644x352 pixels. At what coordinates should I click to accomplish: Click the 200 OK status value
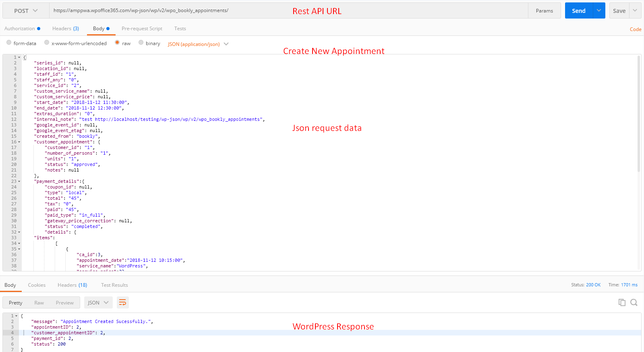[593, 285]
